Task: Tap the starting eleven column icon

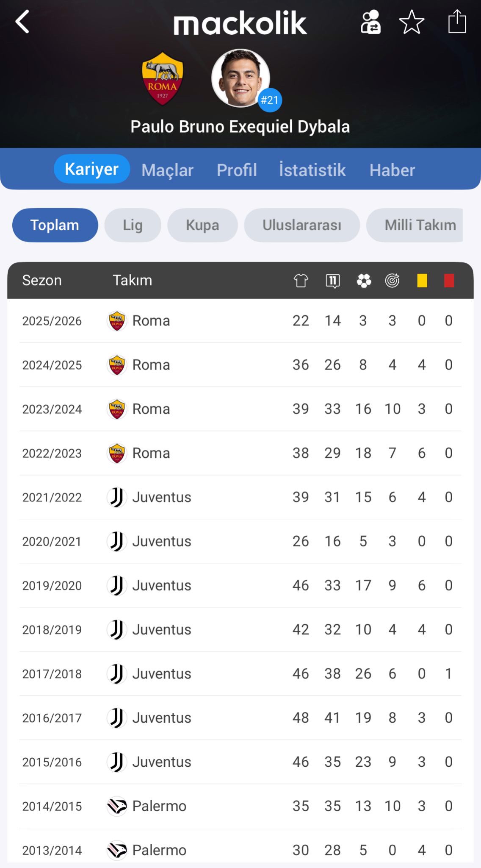Action: (333, 281)
